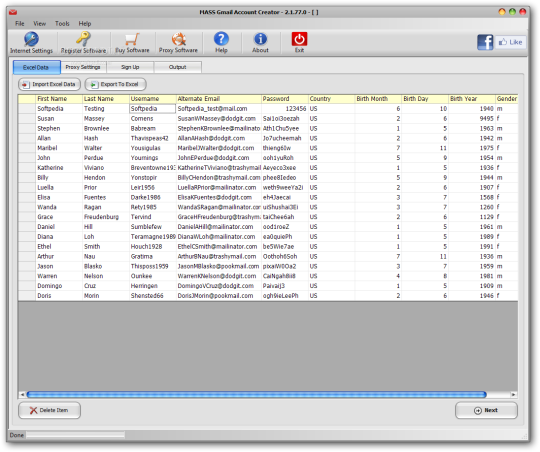Screen dimensions: 540x452
Task: Click first name cell 'Arthur'
Action: coord(59,256)
